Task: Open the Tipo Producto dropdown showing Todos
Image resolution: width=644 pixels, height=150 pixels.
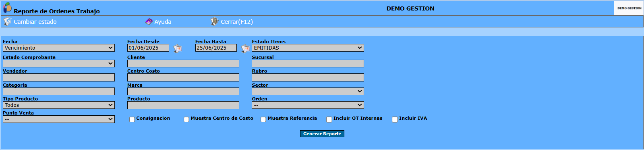Action: [x=59, y=105]
